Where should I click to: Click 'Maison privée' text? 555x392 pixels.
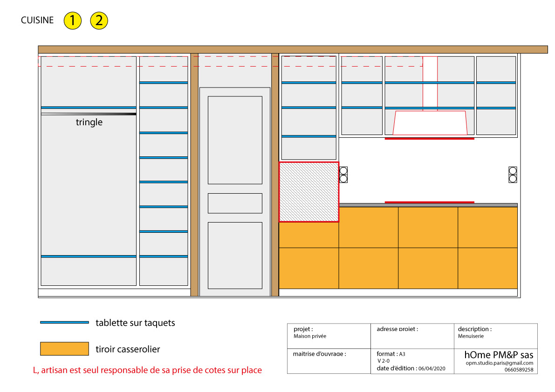310,336
